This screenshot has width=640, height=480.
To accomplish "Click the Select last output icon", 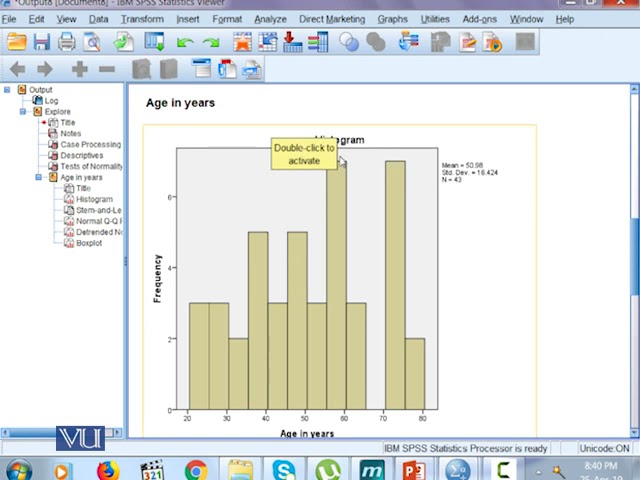I will pyautogui.click(x=409, y=42).
